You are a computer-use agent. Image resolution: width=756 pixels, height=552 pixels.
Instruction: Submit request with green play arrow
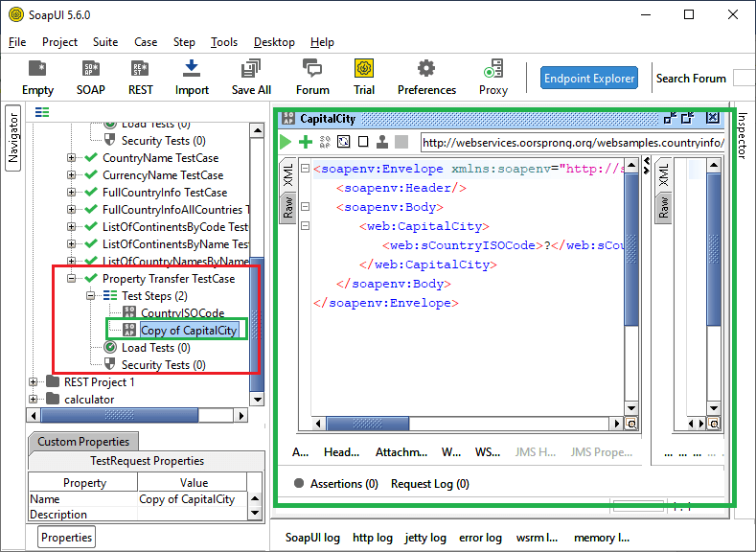[x=286, y=142]
